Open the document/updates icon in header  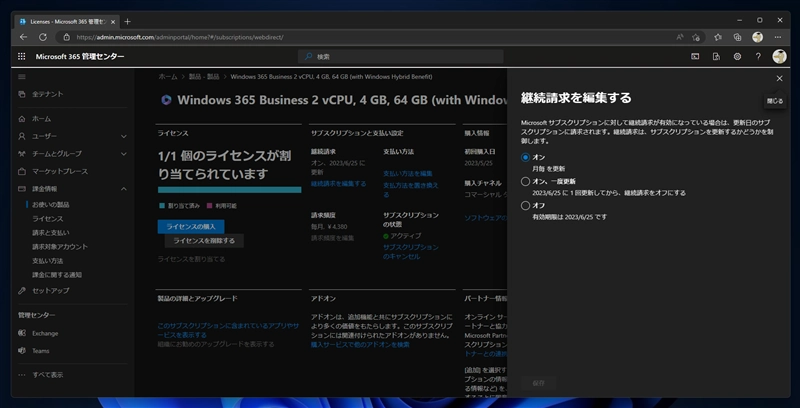point(716,57)
